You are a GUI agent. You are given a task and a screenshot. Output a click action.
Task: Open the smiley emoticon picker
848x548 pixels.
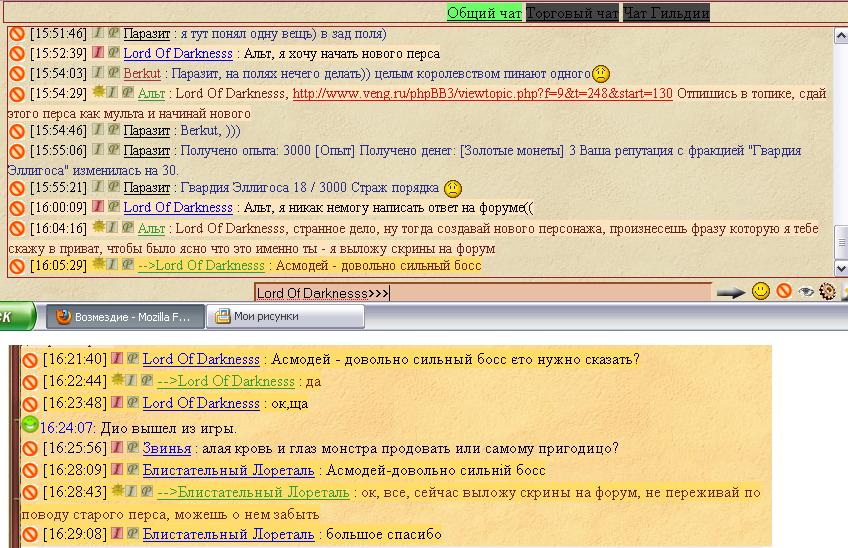[x=761, y=291]
